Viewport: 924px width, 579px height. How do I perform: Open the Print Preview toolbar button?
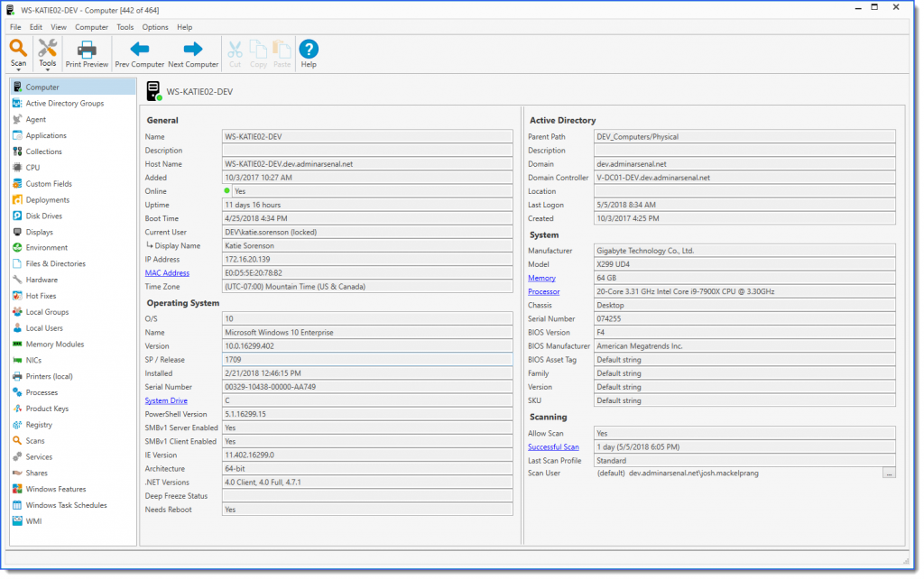(x=87, y=53)
